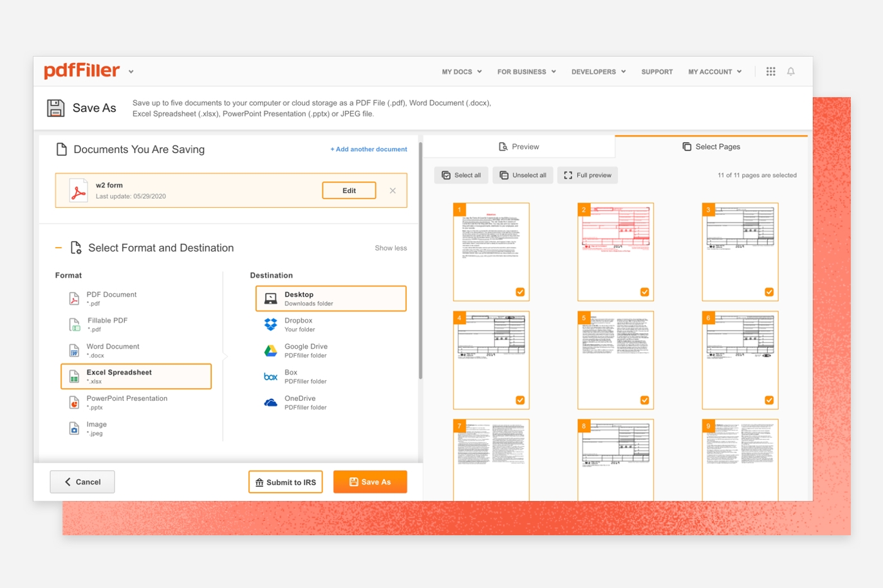
Task: Select Google Drive as destination
Action: coord(331,351)
